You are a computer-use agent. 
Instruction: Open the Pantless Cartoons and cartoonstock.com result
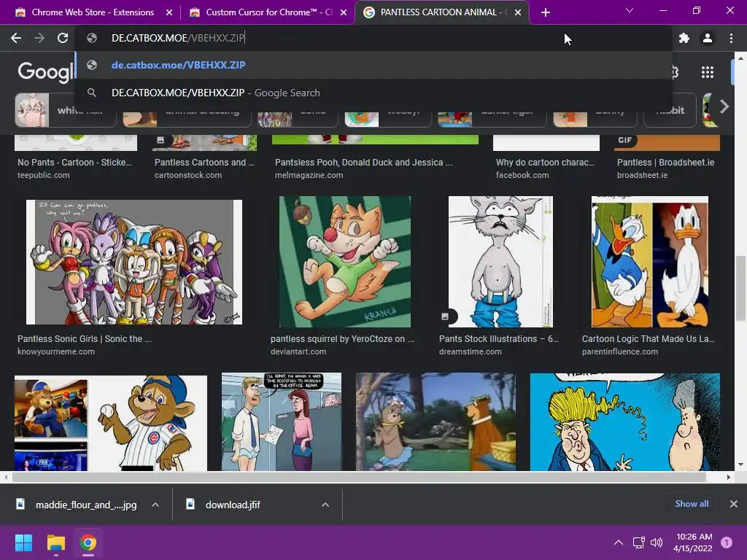coord(204,163)
